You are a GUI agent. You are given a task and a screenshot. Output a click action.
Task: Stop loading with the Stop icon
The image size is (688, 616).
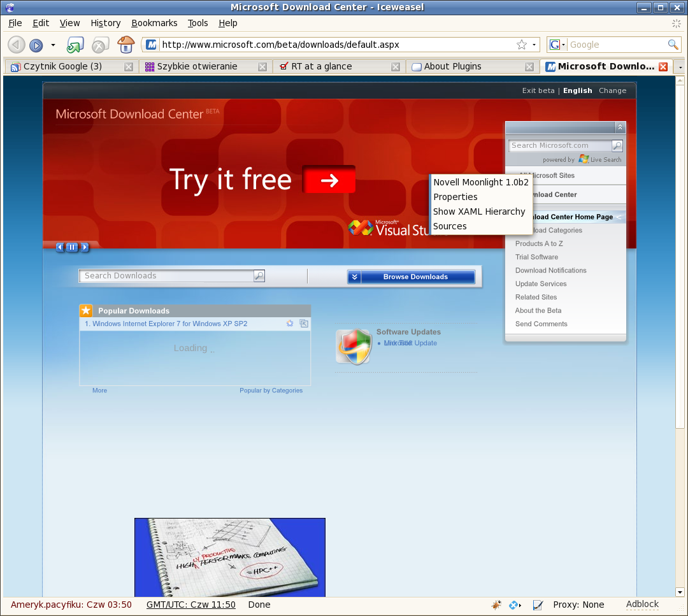point(100,45)
